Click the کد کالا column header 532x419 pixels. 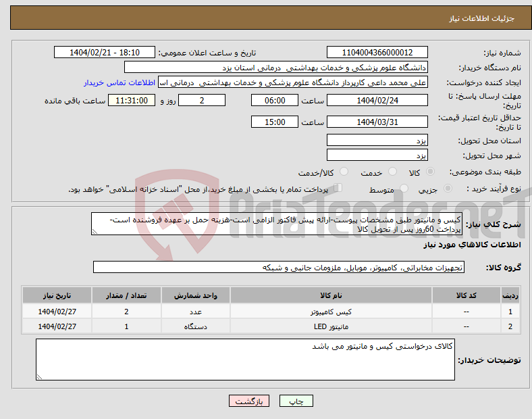pyautogui.click(x=467, y=295)
